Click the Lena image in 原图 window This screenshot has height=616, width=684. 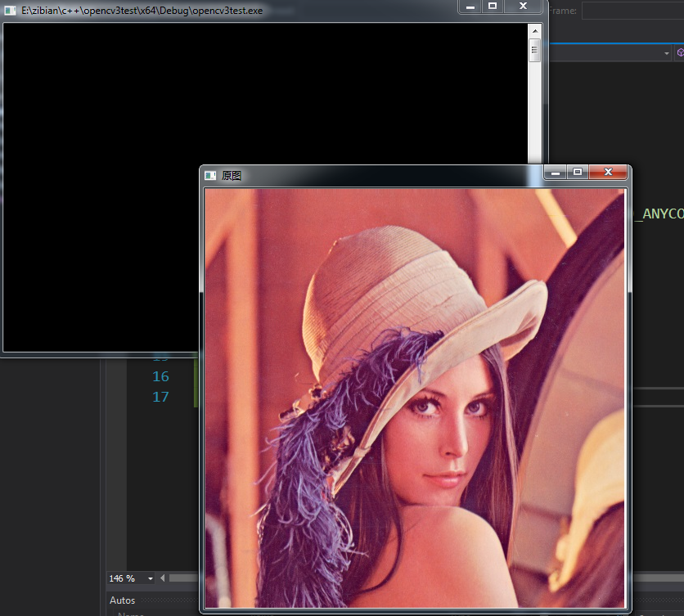coord(414,398)
